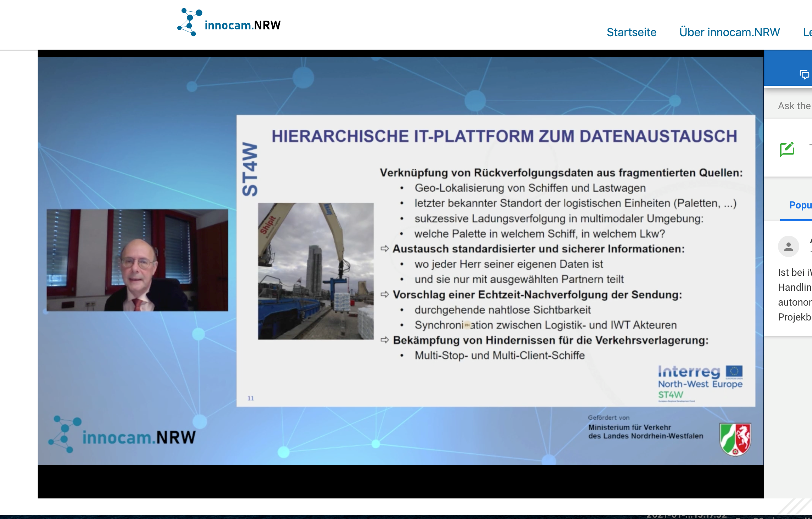Open the Über innocam.NRW menu item
Viewport: 812px width, 519px height.
729,32
